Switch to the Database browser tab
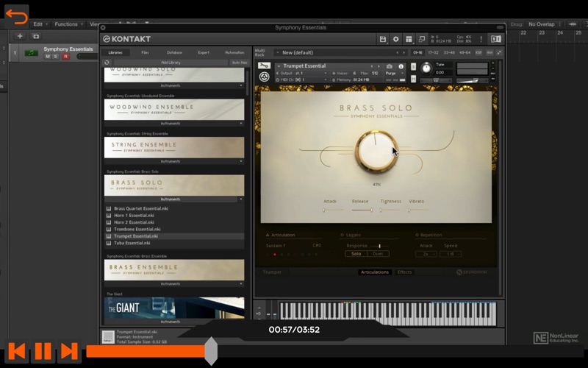The height and width of the screenshot is (368, 588). click(x=174, y=52)
